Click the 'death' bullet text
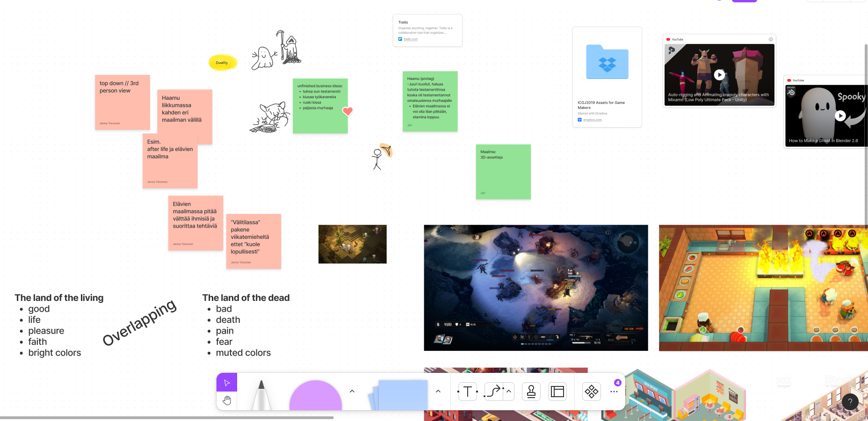 coord(228,320)
